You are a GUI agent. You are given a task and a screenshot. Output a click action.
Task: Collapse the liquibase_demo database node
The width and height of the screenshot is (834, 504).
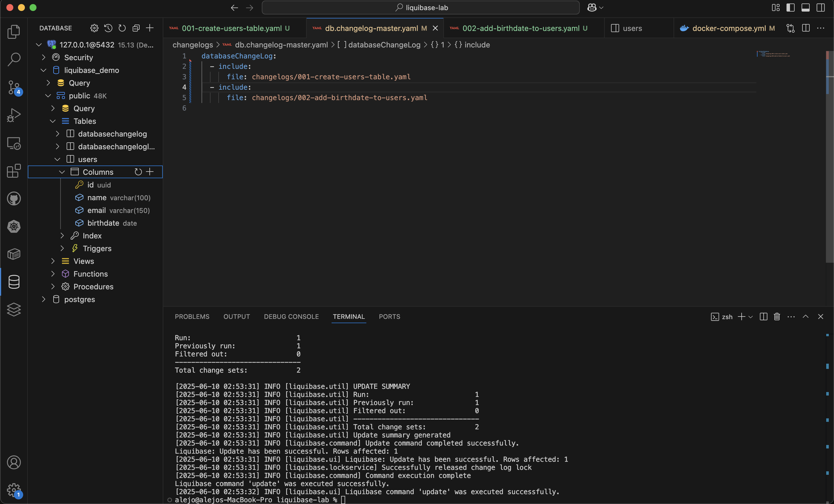pos(43,70)
